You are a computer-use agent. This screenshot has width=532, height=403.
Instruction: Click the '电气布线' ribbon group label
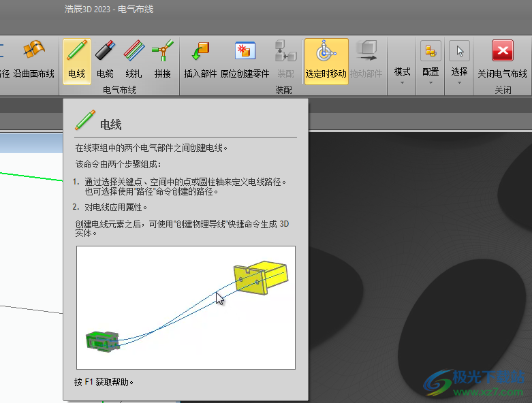coord(119,90)
